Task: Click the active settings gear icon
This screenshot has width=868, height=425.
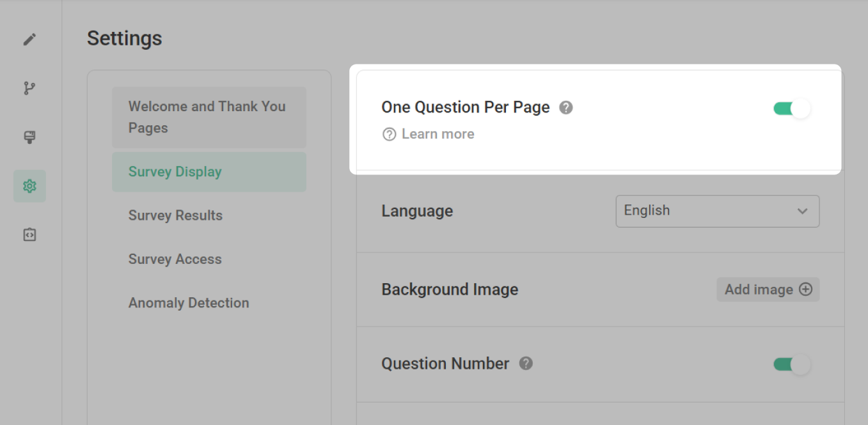Action: [29, 186]
